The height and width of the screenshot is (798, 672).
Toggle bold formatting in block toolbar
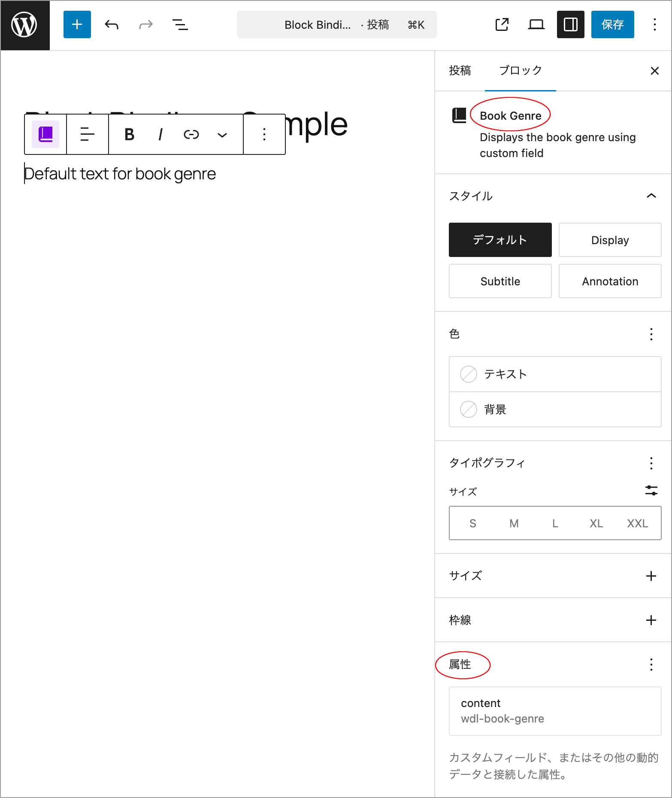tap(130, 135)
